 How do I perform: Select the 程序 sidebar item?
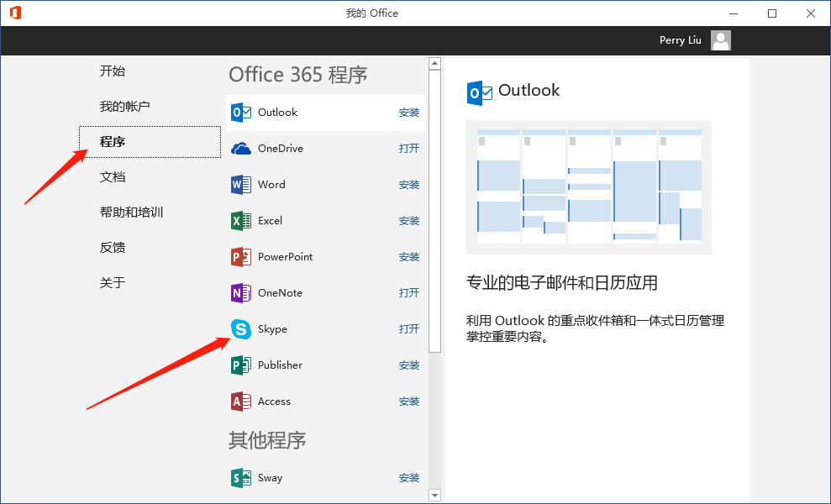click(150, 141)
